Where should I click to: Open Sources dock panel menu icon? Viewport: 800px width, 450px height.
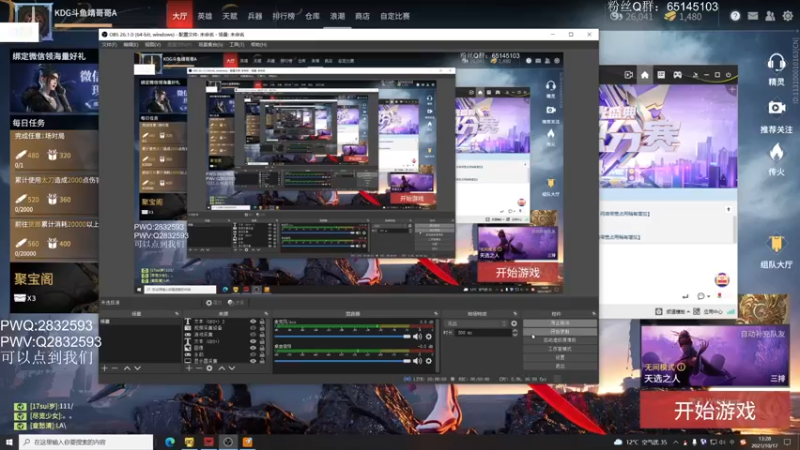(266, 314)
